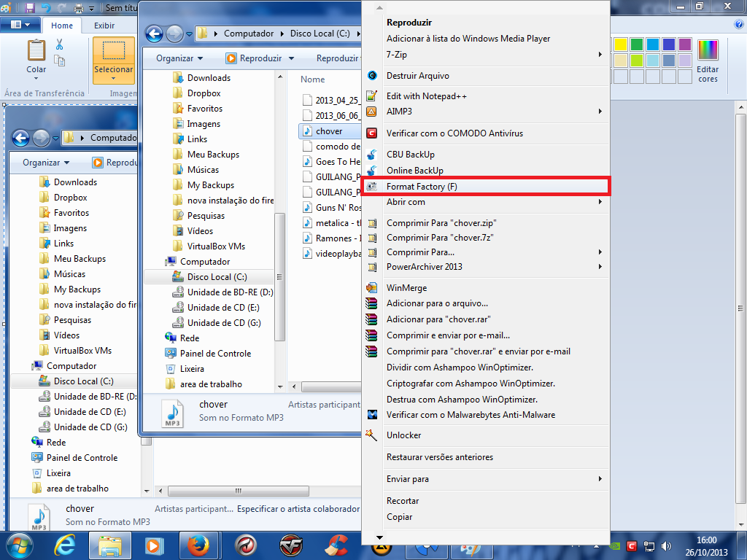Open the Abrir com submenu arrow
747x560 pixels.
[600, 202]
